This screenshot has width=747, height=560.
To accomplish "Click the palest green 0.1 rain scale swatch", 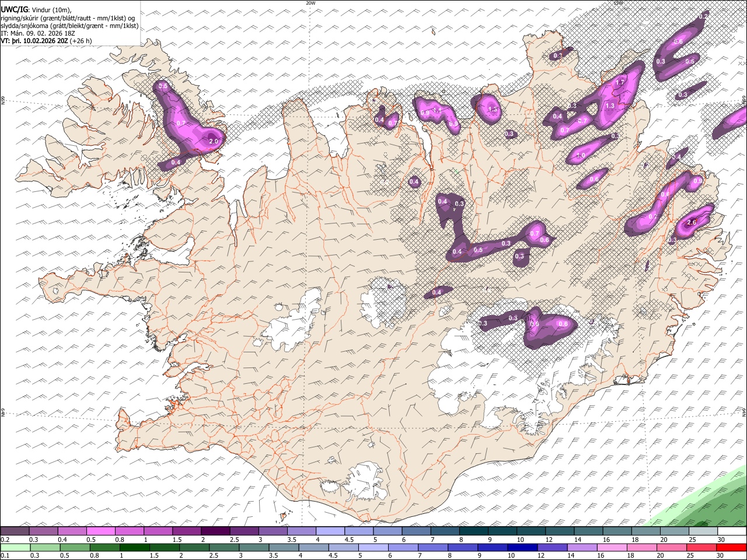I will [x=15, y=548].
